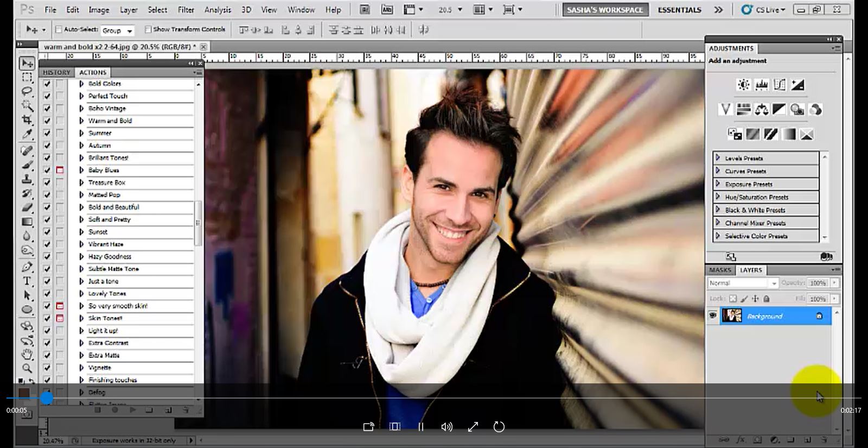Launch Adobe Bridge from the top bar
The width and height of the screenshot is (868, 448).
tap(365, 10)
